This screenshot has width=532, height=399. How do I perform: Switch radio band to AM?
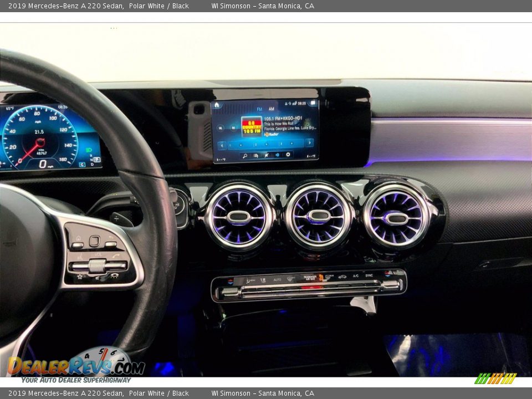tap(271, 109)
